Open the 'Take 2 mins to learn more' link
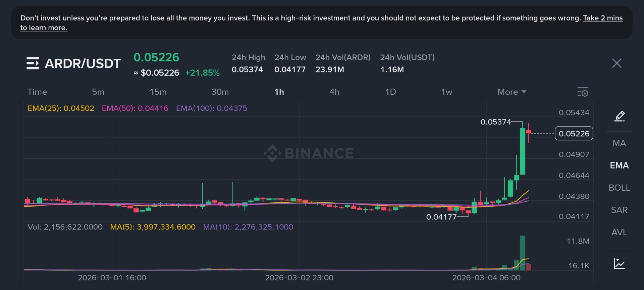 coord(603,18)
